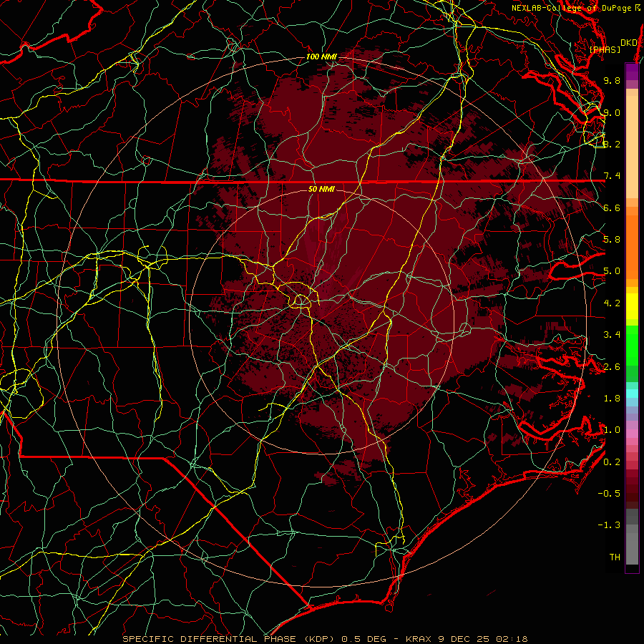
Task: Click the DKD [PHAS] legend header
Action: pyautogui.click(x=614, y=46)
